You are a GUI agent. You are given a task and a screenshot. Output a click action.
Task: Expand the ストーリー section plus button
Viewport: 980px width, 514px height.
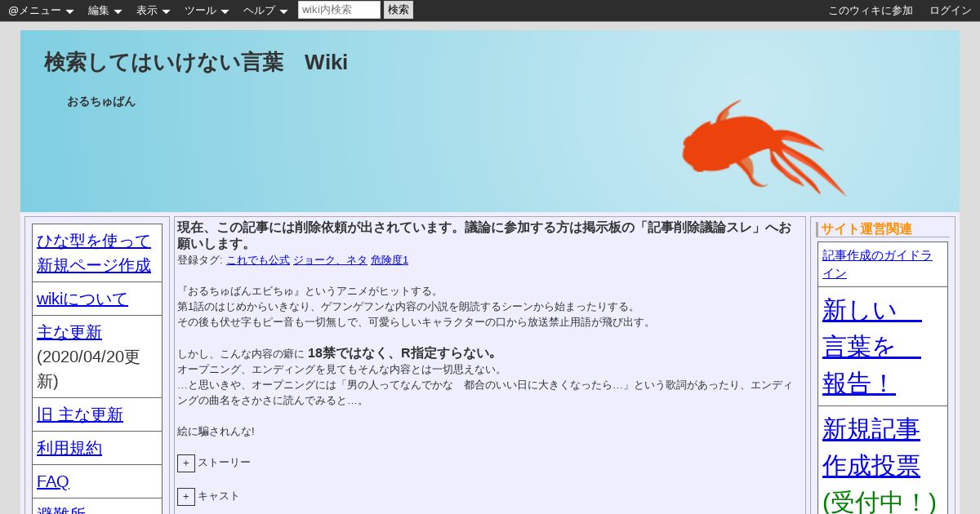click(x=186, y=463)
